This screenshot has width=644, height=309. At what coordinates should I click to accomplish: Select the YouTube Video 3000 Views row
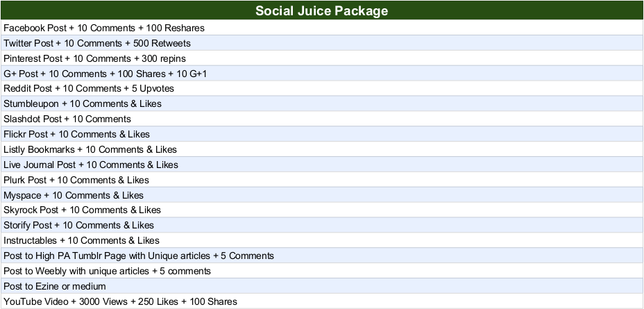(x=120, y=301)
